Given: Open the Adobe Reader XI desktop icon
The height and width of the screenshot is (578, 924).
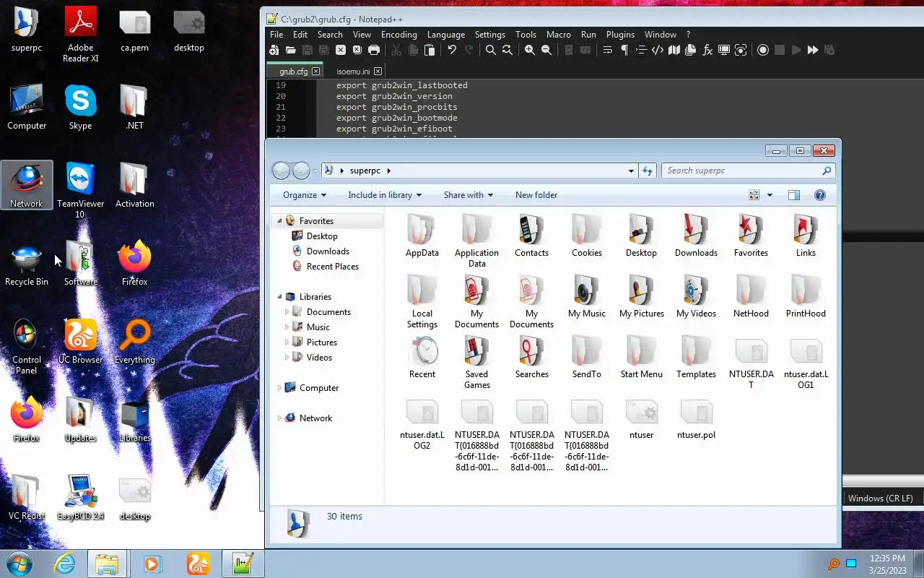Looking at the screenshot, I should (x=80, y=35).
